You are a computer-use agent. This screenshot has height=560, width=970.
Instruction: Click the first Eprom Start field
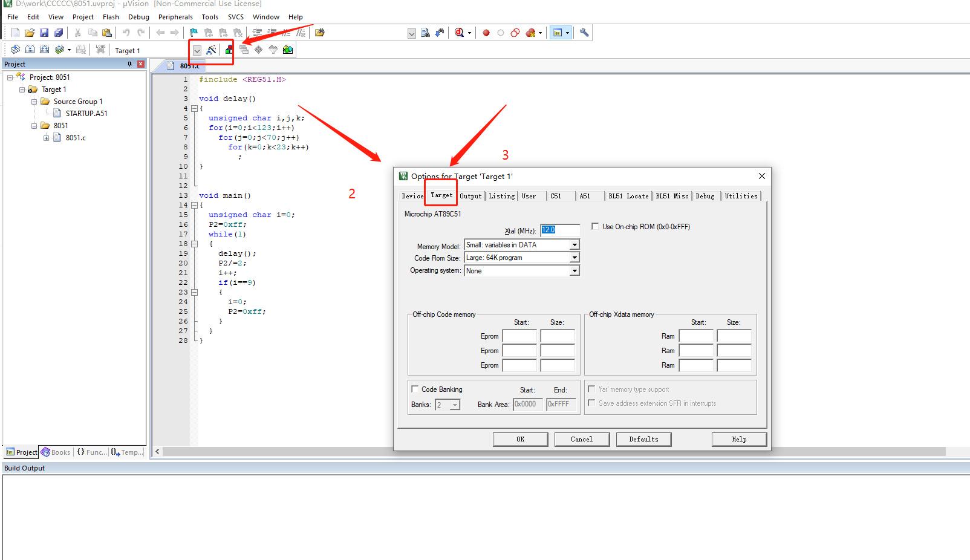pyautogui.click(x=519, y=336)
